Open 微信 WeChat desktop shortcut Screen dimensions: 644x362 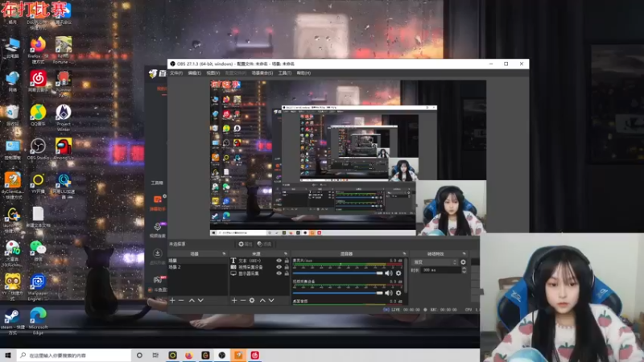(x=38, y=250)
